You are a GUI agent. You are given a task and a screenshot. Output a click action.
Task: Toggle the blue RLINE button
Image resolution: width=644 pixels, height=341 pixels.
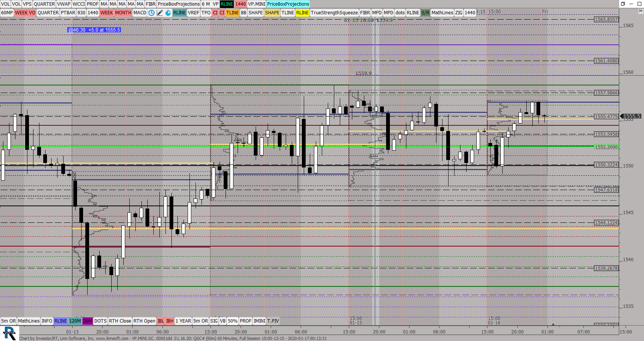(x=61, y=321)
